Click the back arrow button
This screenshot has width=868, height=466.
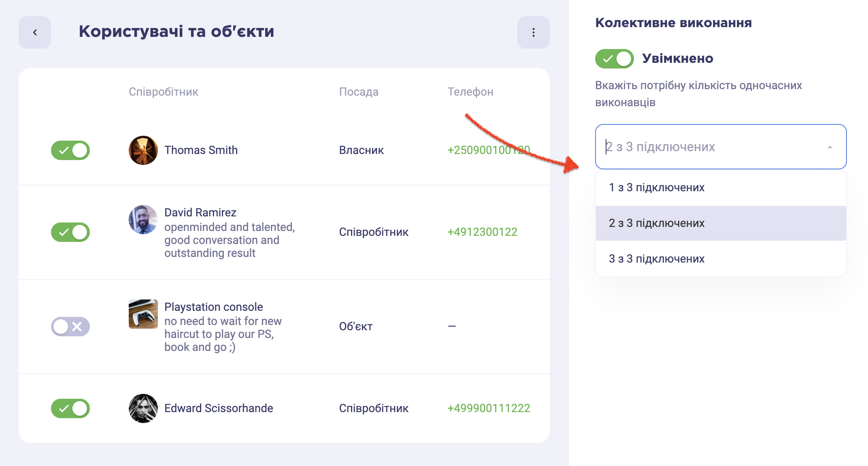(35, 32)
